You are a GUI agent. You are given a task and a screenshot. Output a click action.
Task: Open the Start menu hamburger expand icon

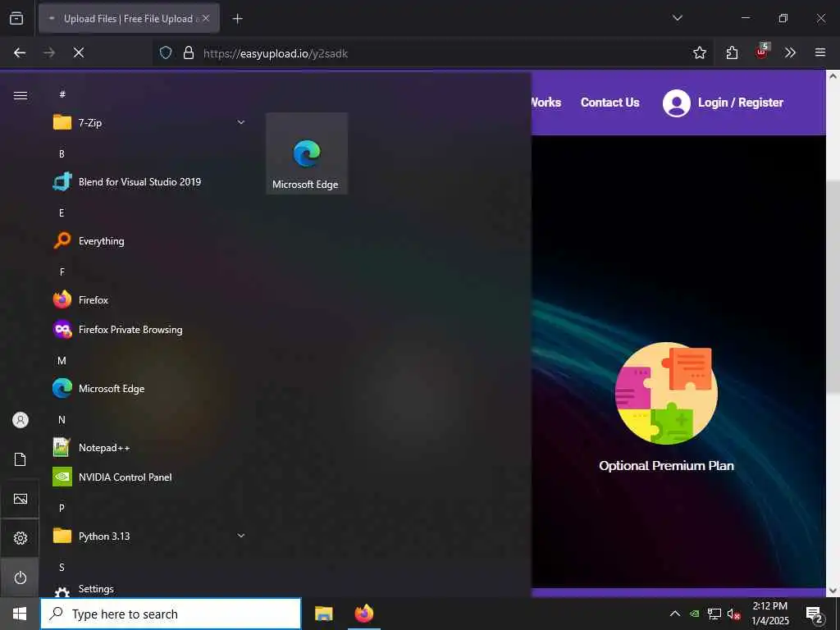click(21, 95)
